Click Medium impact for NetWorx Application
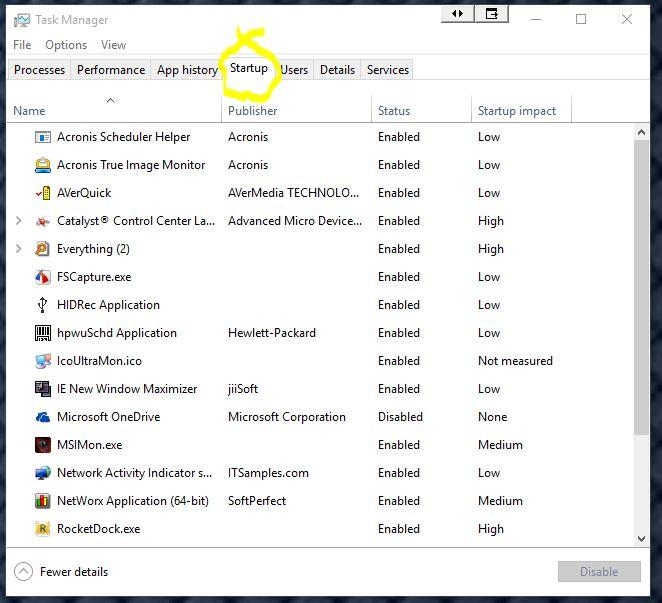The height and width of the screenshot is (603, 662). pyautogui.click(x=500, y=501)
